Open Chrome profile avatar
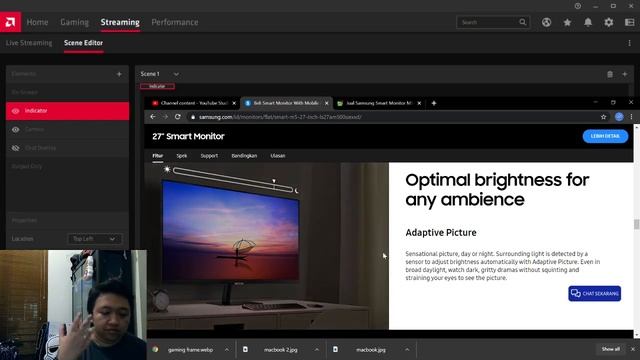The image size is (640, 360). tap(619, 117)
